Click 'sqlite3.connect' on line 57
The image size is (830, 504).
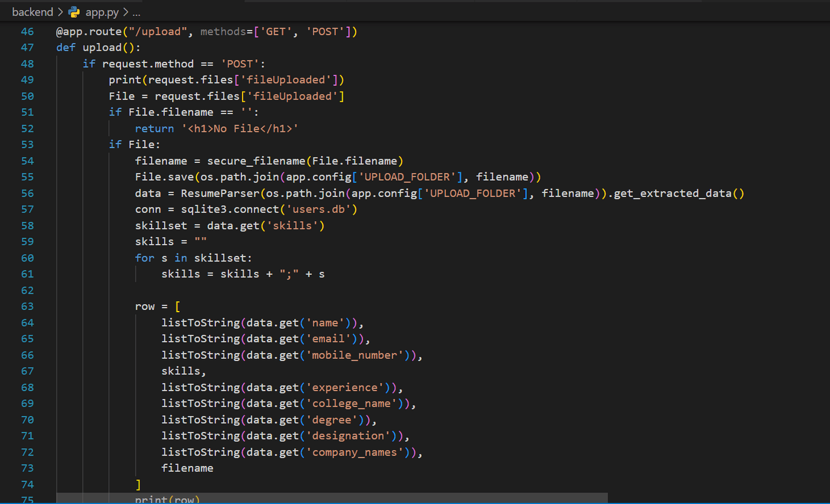click(x=230, y=209)
